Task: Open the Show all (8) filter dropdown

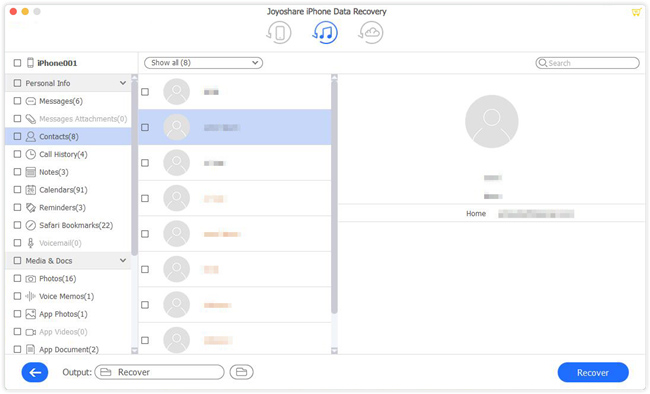Action: (x=204, y=63)
